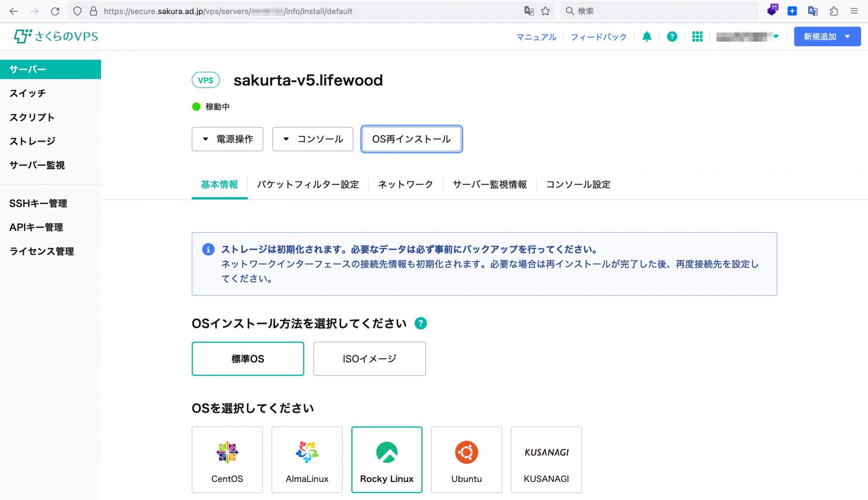Click the OS再インストール button
This screenshot has height=500, width=868.
(x=411, y=139)
